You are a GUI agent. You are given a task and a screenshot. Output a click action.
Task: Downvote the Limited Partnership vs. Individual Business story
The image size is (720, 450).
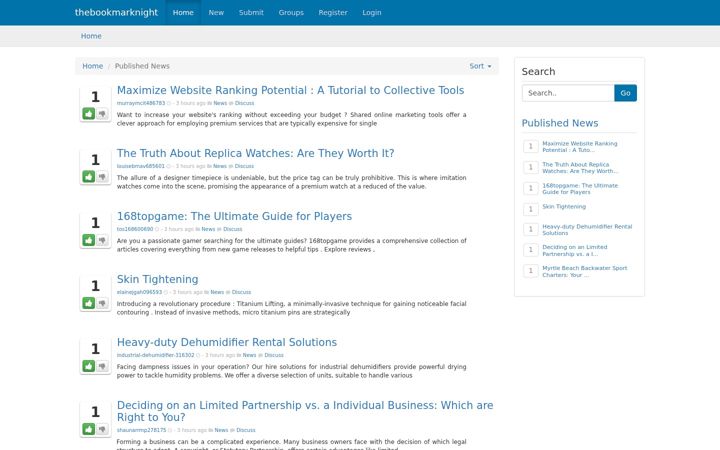102,429
